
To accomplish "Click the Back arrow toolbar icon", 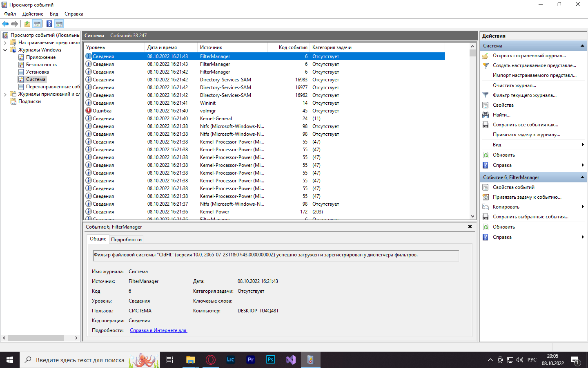I will click(5, 24).
